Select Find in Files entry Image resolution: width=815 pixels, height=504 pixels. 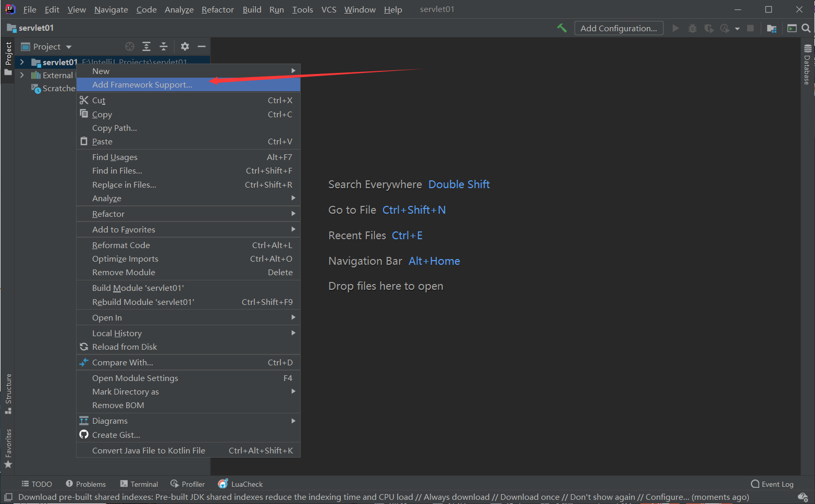(x=188, y=170)
